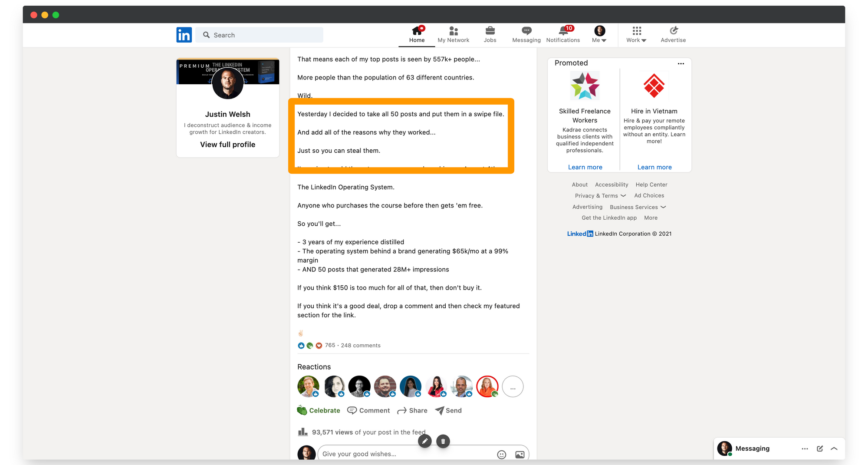Open the 248 comments link
The height and width of the screenshot is (465, 868).
(361, 346)
